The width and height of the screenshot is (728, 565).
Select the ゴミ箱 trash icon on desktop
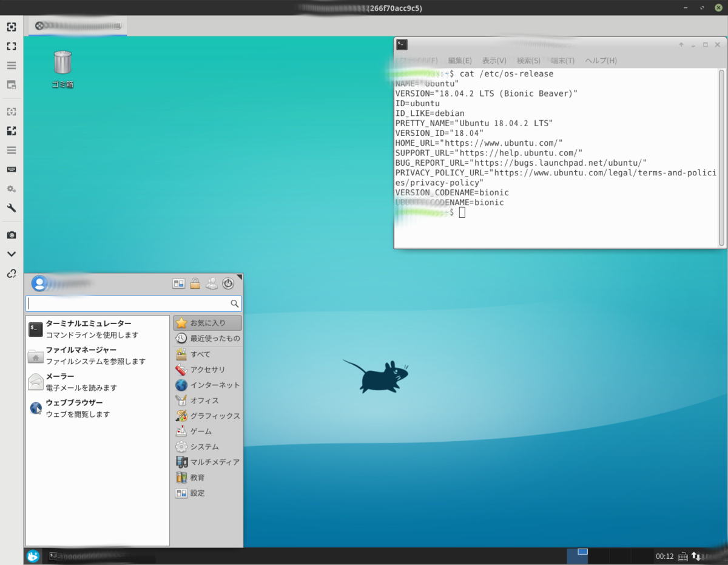click(x=62, y=69)
